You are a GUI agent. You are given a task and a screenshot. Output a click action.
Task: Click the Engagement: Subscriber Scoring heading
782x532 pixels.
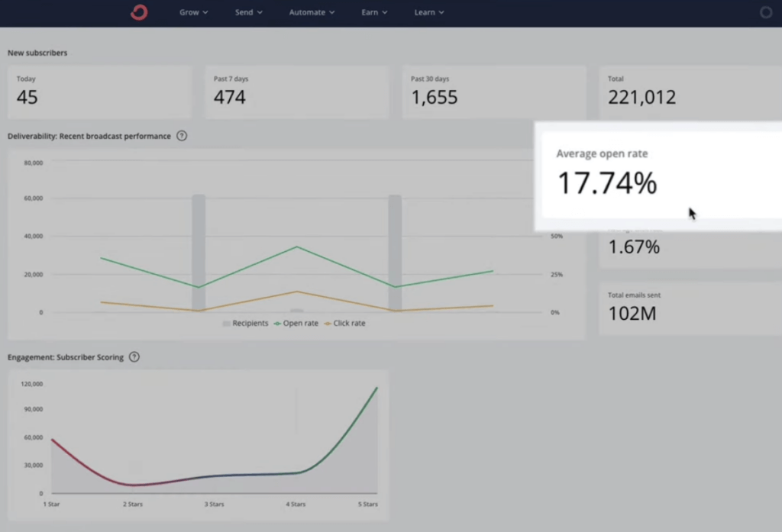pos(66,357)
